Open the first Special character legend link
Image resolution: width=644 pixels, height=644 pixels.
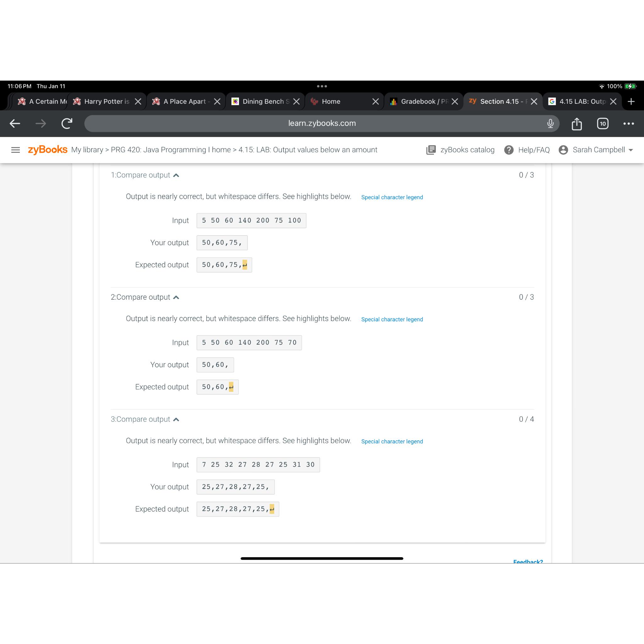coord(392,197)
